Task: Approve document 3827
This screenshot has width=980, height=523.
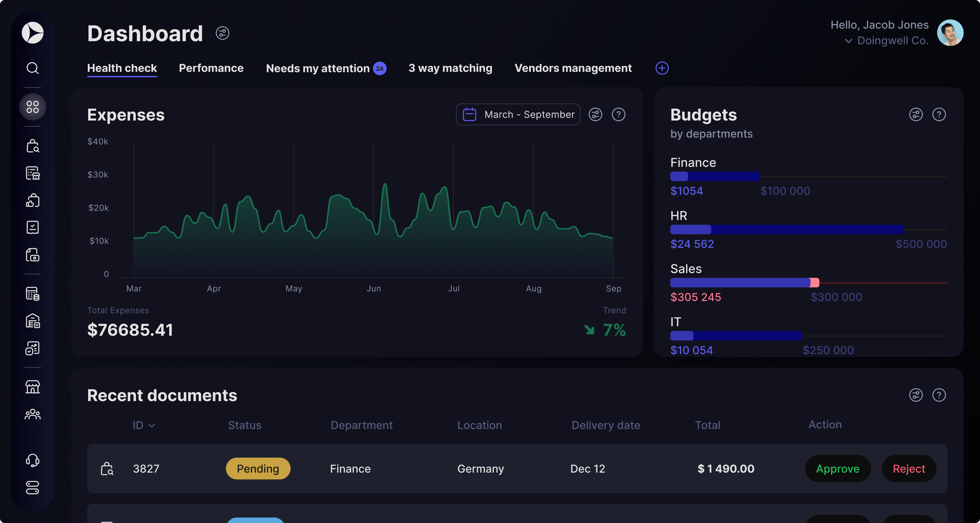Action: [837, 469]
